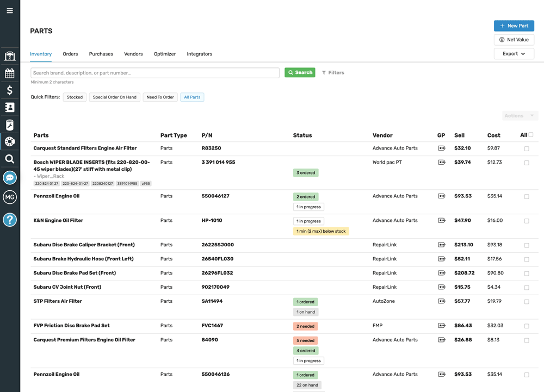Open the calendar sidebar icon
Viewport: 544px width, 392px height.
(10, 73)
